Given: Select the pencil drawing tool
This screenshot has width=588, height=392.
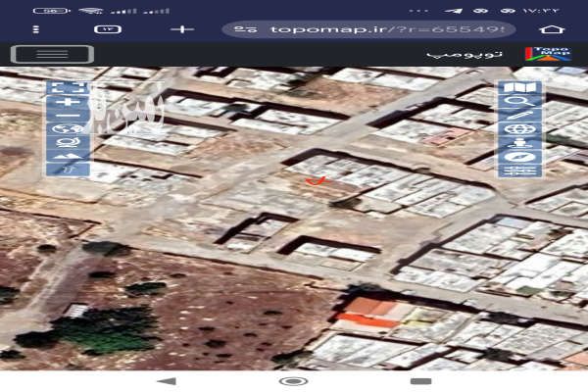Looking at the screenshot, I should (519, 116).
